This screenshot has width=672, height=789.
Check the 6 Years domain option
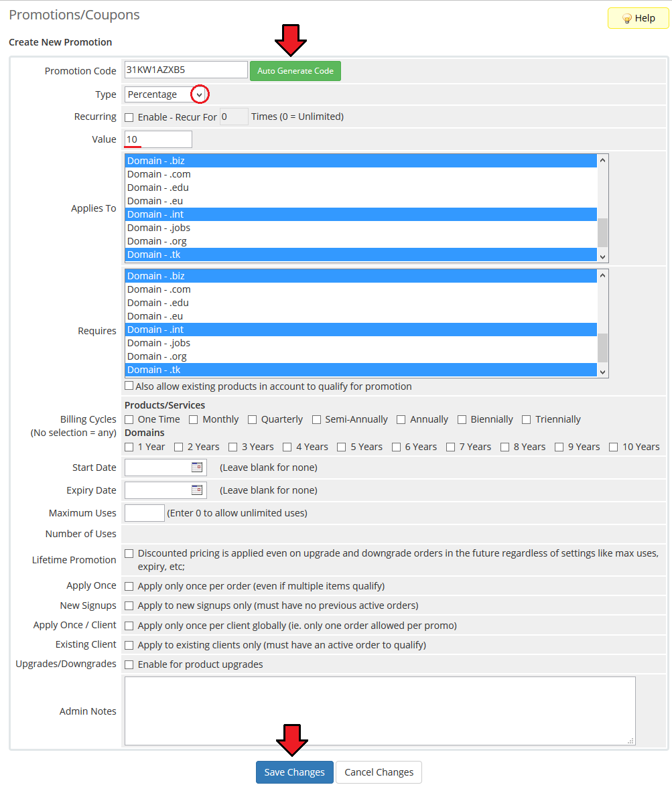click(396, 447)
